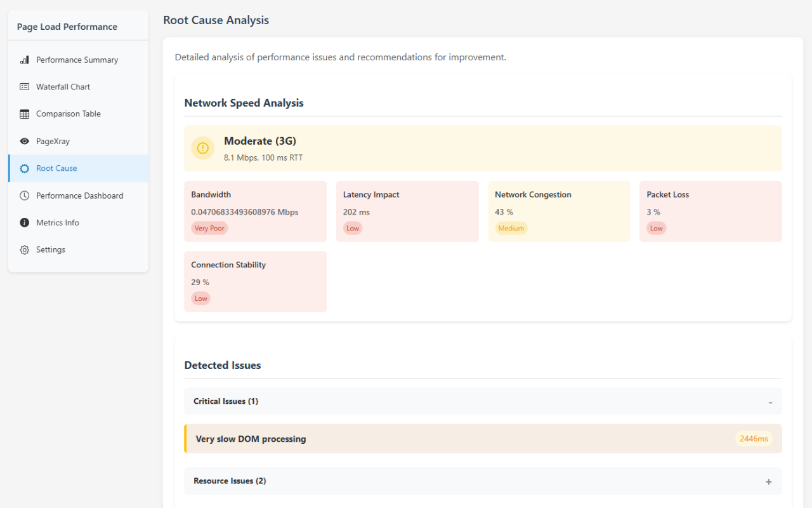Click the Resource Issues (2) header

point(483,481)
